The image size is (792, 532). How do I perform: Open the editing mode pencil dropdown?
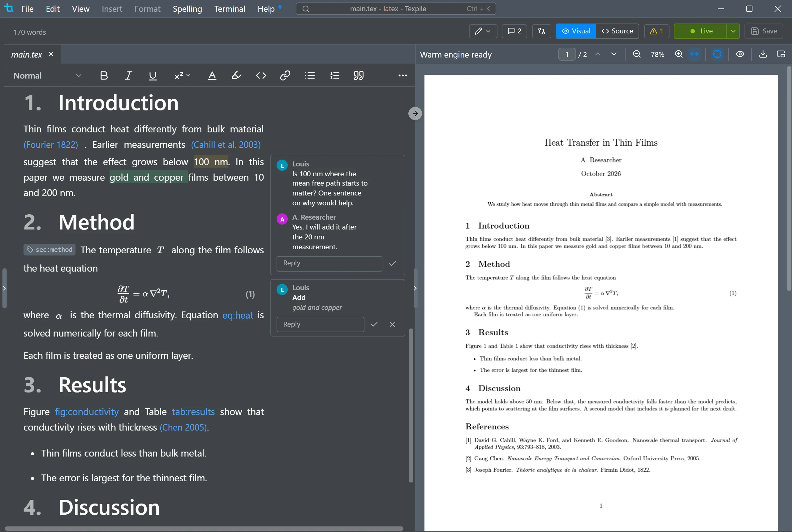pyautogui.click(x=483, y=31)
